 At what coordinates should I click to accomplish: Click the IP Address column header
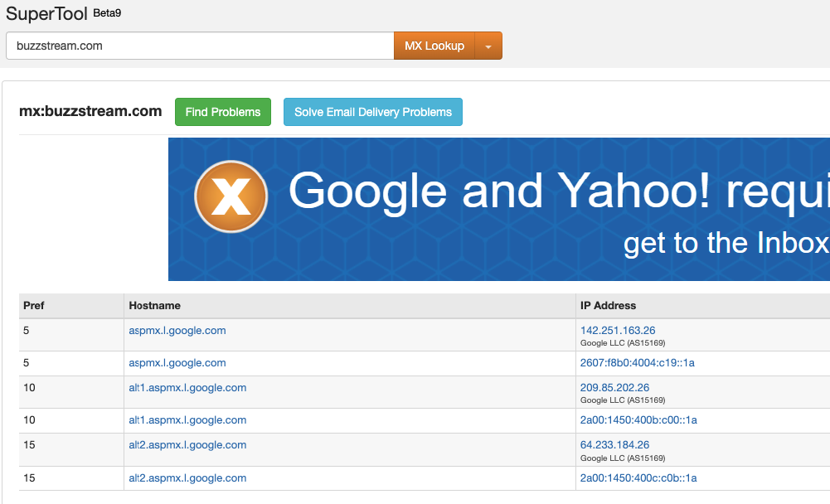click(x=608, y=306)
